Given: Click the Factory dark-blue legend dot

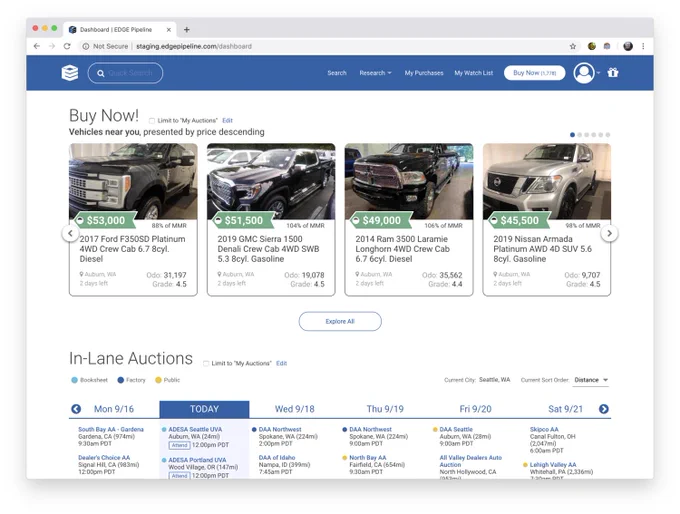Looking at the screenshot, I should coord(121,380).
